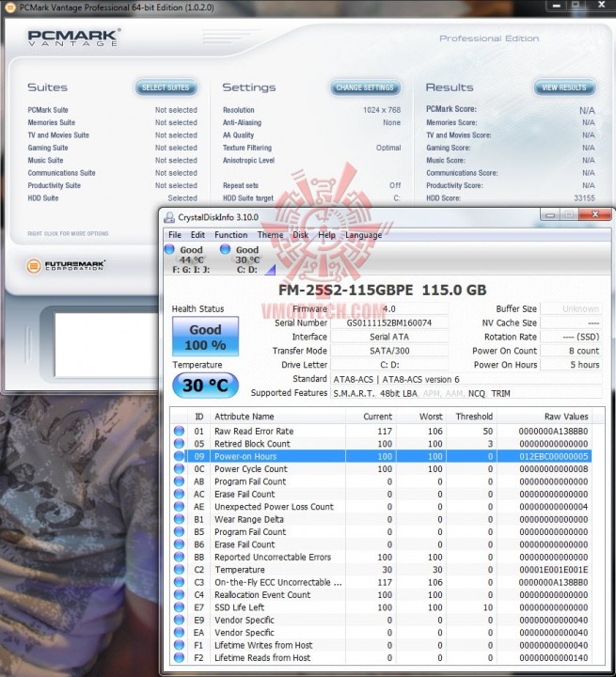Click status icon for Reallocation Event Count
Screen dimensions: 616x677
click(179, 594)
